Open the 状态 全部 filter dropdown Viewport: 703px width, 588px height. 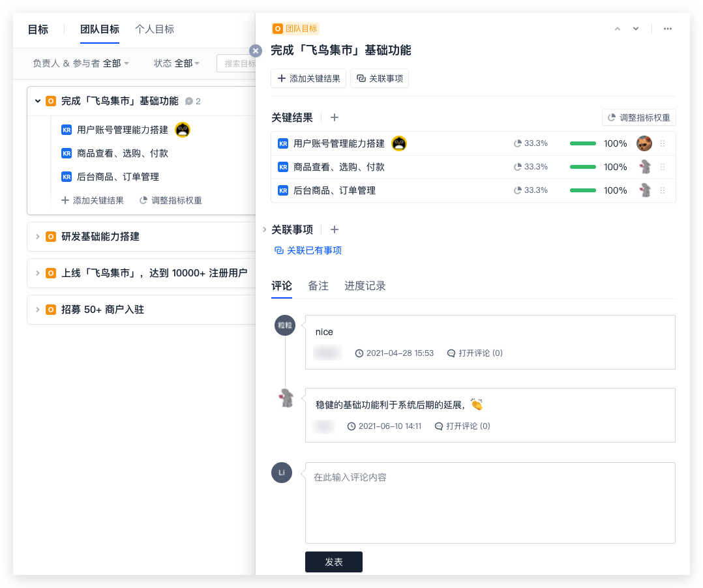[173, 63]
